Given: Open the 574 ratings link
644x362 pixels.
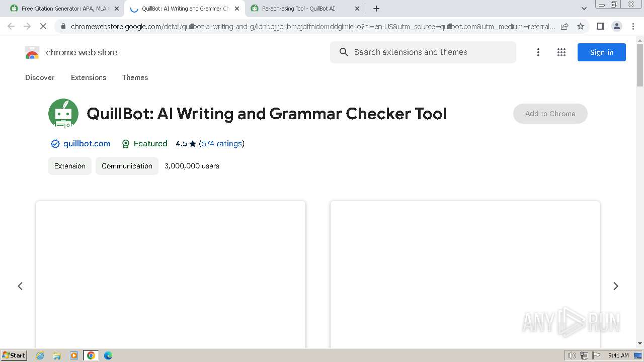Looking at the screenshot, I should (x=222, y=144).
